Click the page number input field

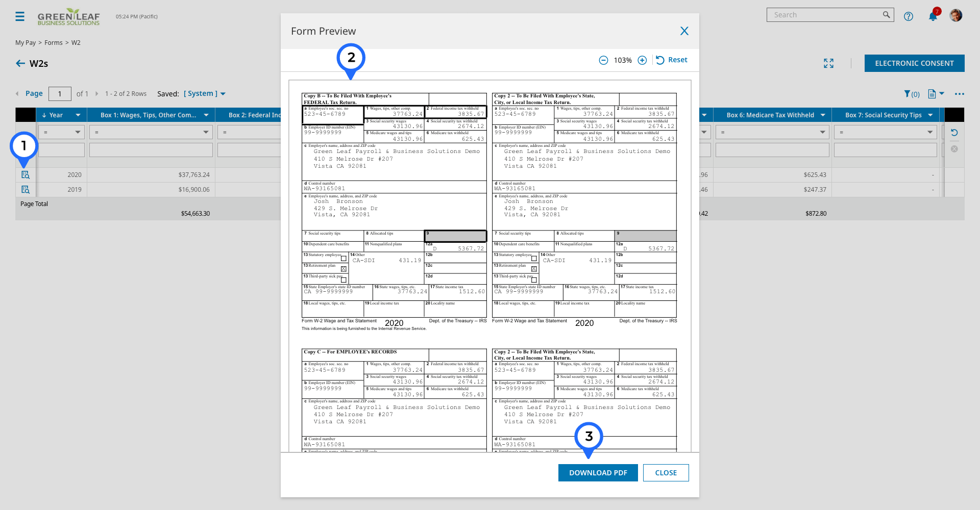pos(60,94)
